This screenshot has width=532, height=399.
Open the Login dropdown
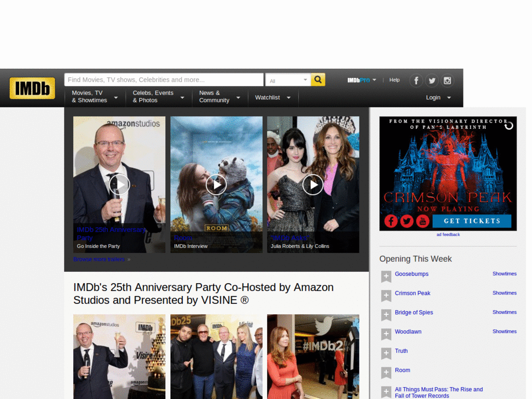pyautogui.click(x=438, y=98)
